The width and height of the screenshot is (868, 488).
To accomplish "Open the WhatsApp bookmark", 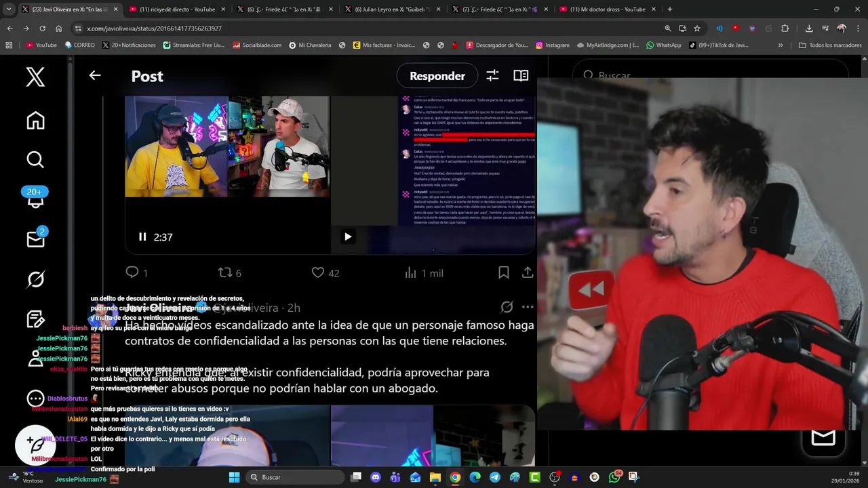I will coord(664,45).
